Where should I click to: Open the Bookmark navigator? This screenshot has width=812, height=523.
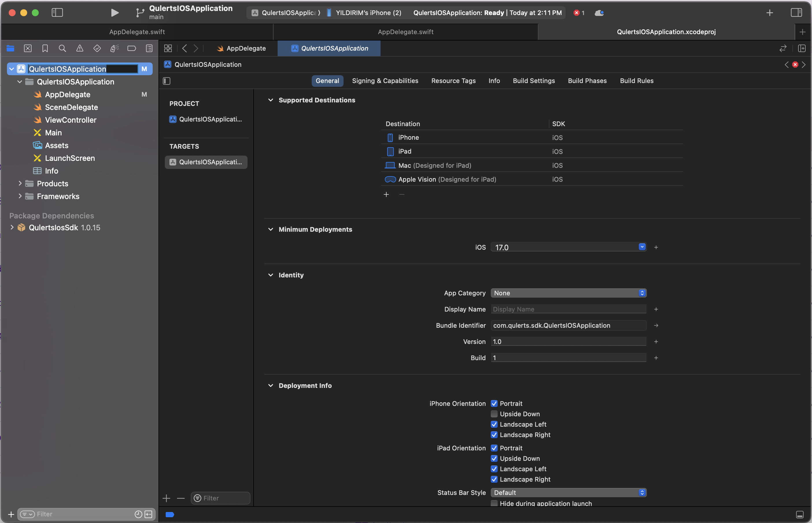click(45, 48)
